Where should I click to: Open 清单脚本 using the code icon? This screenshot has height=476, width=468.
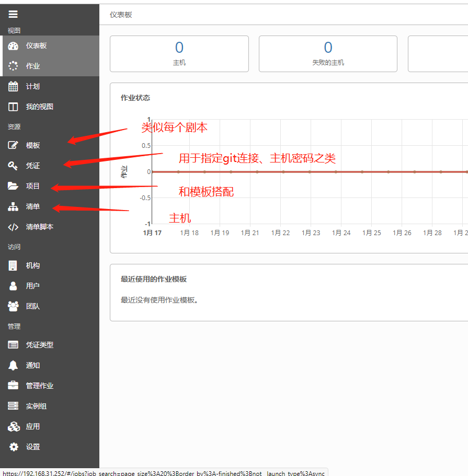pos(13,226)
